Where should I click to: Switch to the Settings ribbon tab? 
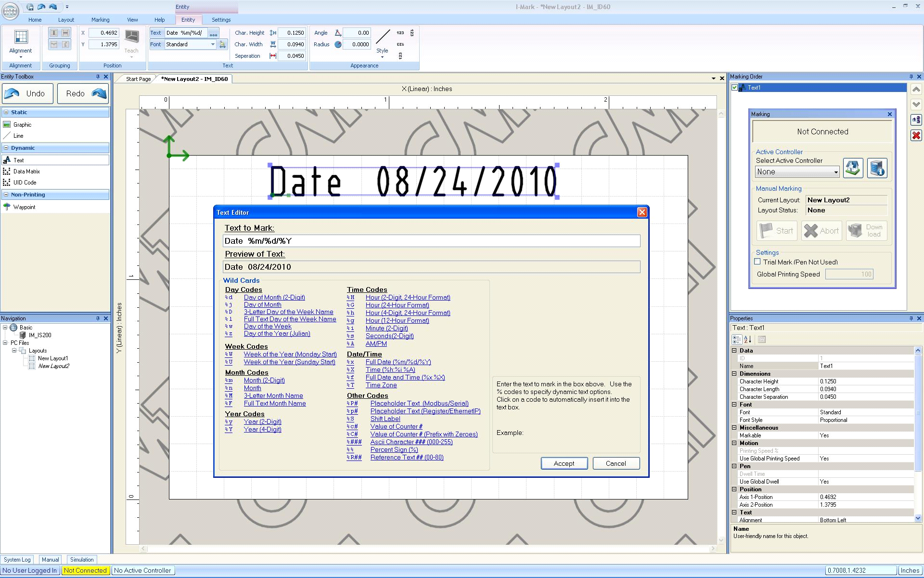coord(221,20)
